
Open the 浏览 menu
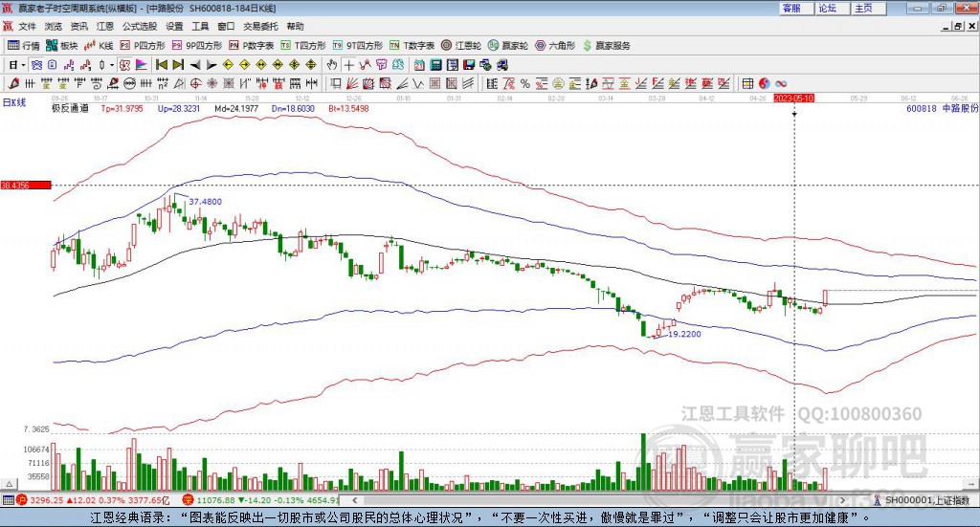coord(54,26)
